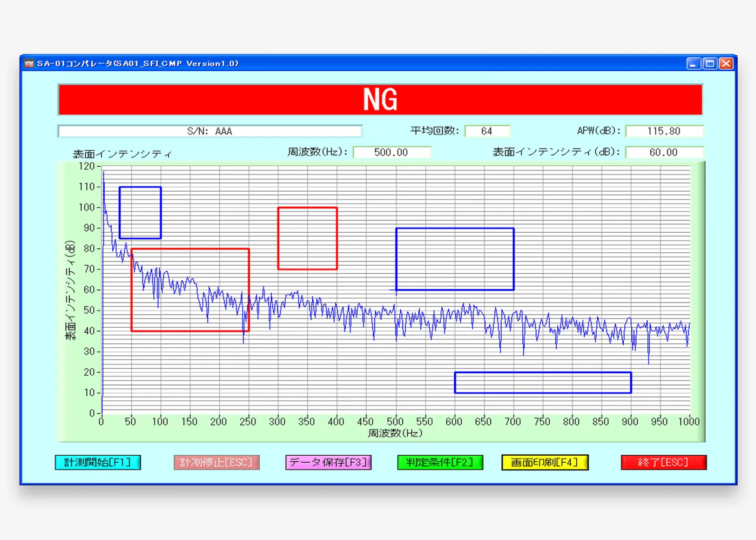Click the APW(dB) value field 115.80

664,131
